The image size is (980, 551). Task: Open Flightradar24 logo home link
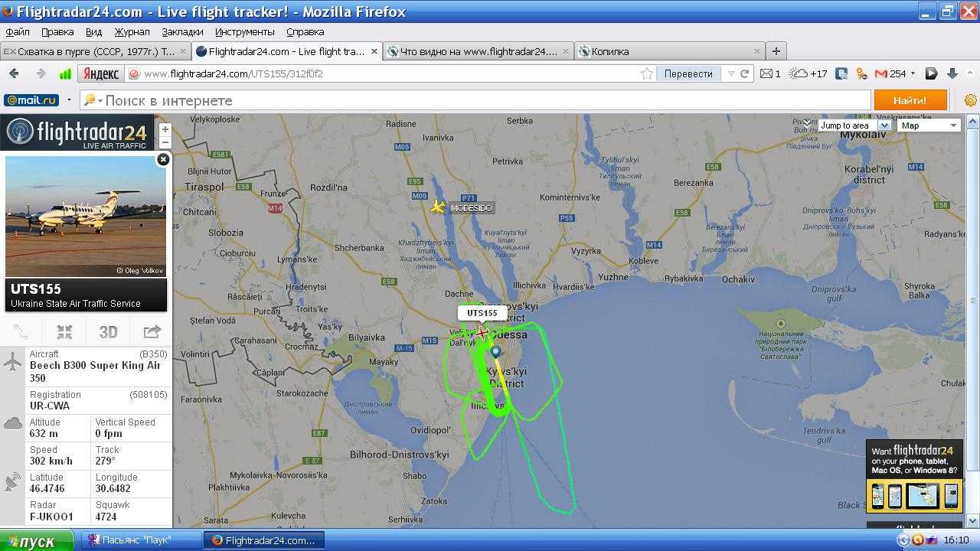(x=77, y=132)
